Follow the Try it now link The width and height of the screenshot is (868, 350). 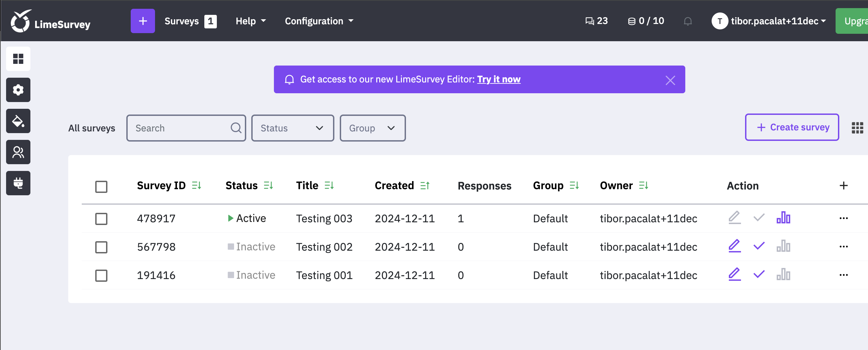(x=499, y=79)
